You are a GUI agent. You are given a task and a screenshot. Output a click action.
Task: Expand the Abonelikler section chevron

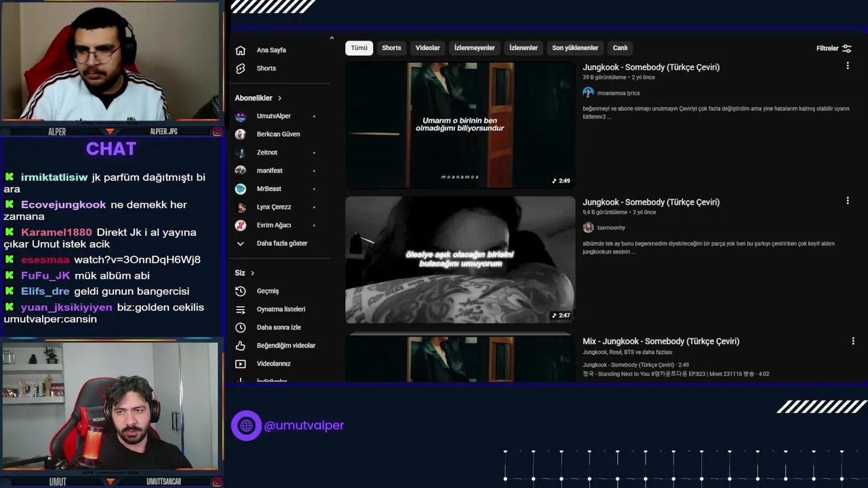click(x=279, y=98)
